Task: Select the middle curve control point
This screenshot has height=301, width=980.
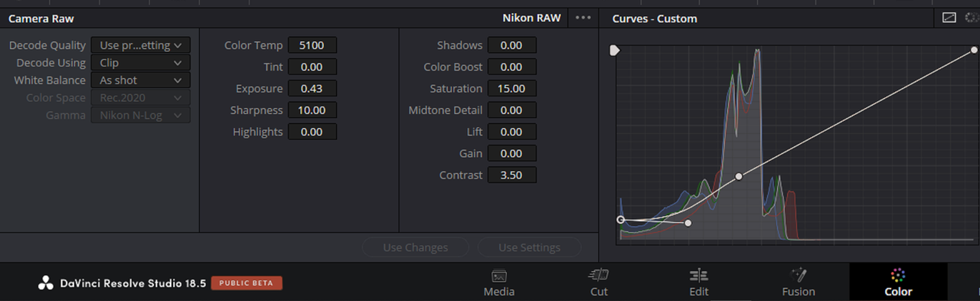Action: [x=739, y=176]
